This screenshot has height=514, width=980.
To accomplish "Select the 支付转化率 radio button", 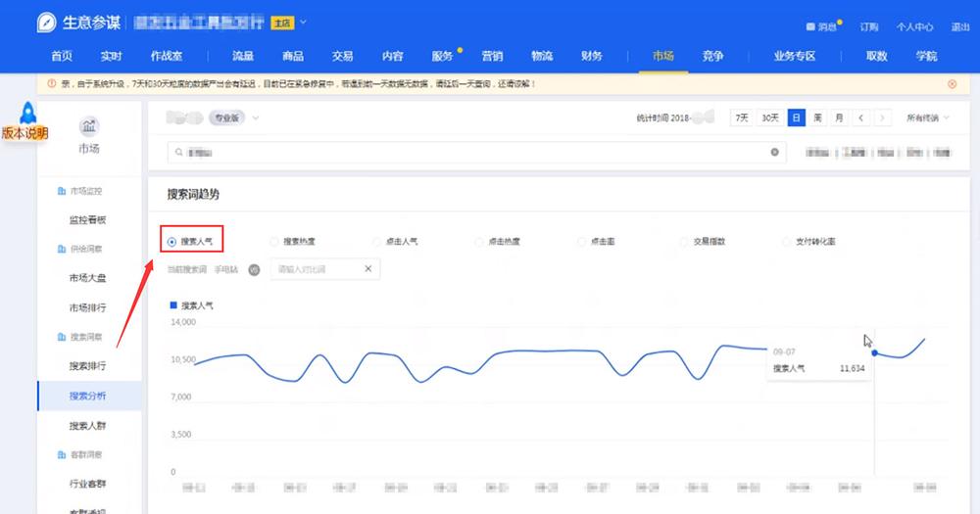I will tap(787, 241).
